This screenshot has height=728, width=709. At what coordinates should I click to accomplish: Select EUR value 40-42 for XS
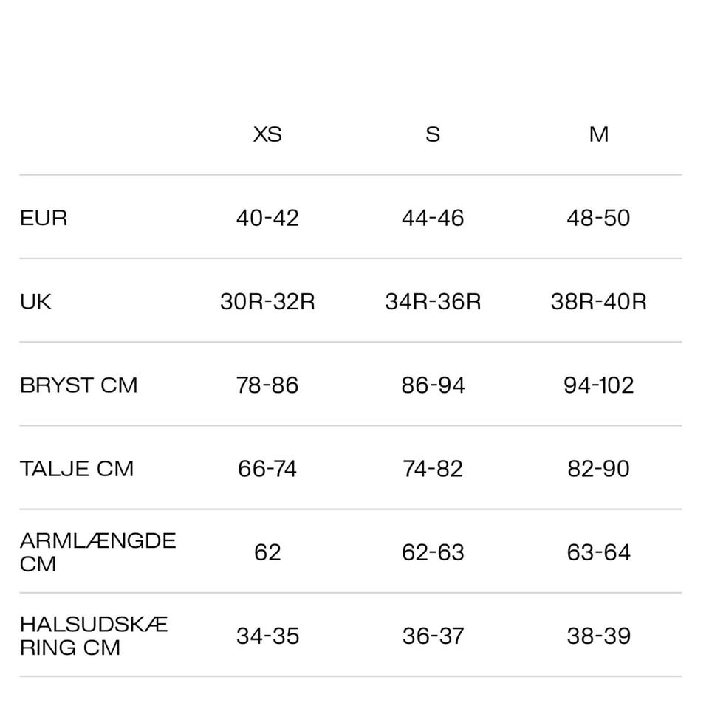tap(267, 219)
